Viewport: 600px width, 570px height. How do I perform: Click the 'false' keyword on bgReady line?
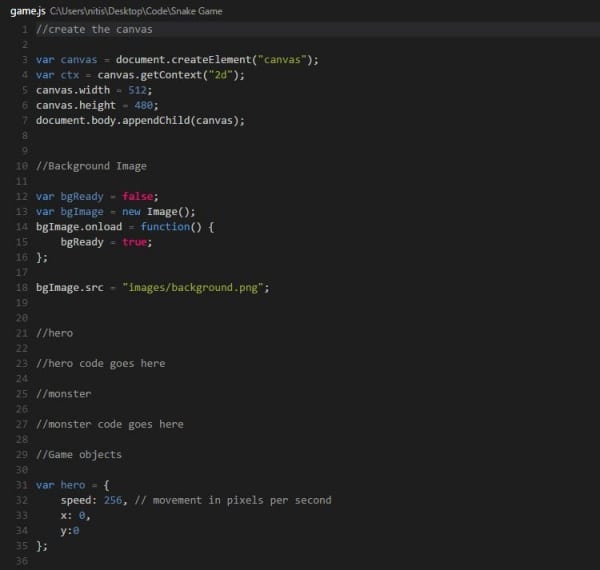(x=138, y=197)
